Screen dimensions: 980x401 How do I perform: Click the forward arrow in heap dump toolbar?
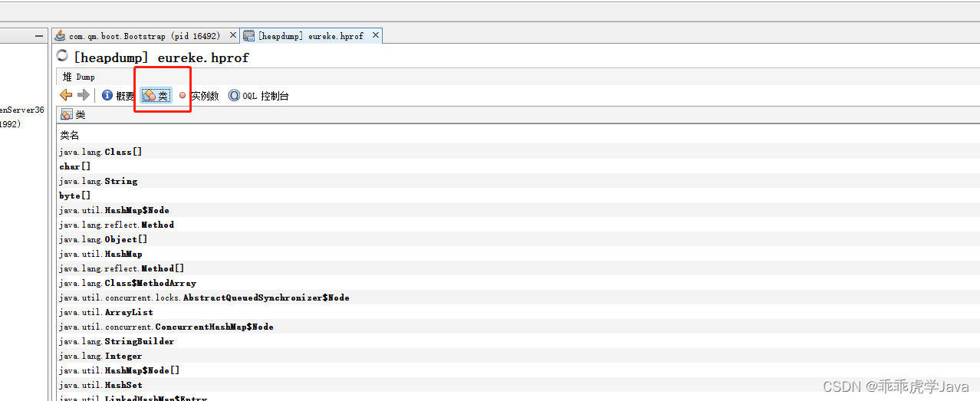pyautogui.click(x=84, y=95)
